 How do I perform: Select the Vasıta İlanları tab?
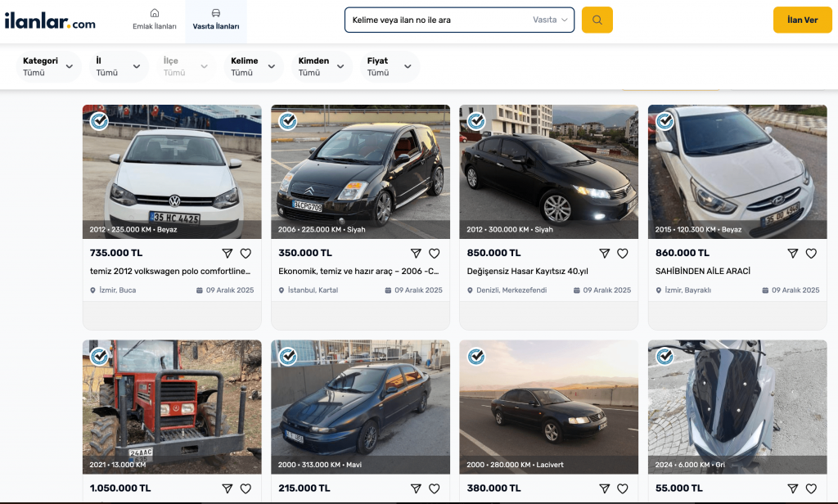pos(215,20)
